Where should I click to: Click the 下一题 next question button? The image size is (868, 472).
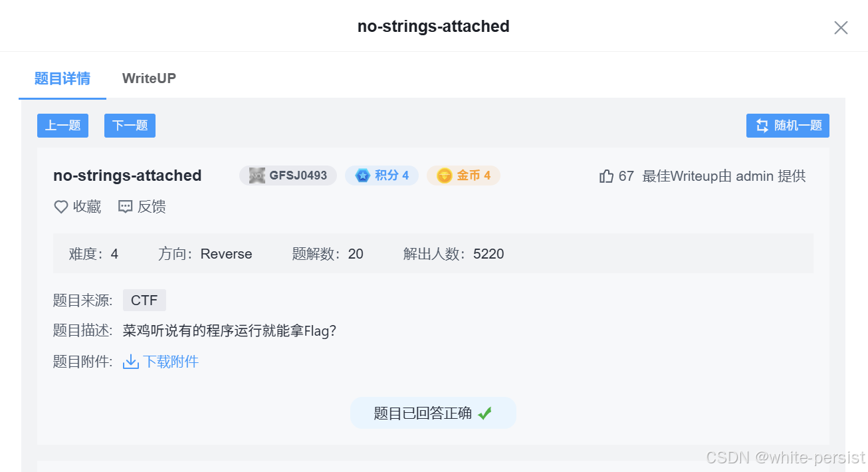coord(129,126)
